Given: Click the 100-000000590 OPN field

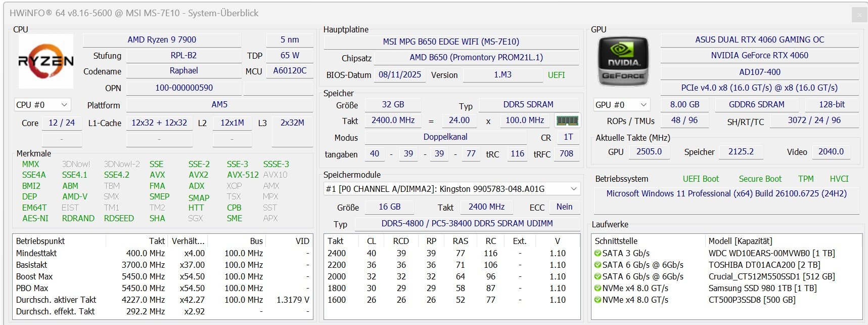Looking at the screenshot, I should 184,88.
